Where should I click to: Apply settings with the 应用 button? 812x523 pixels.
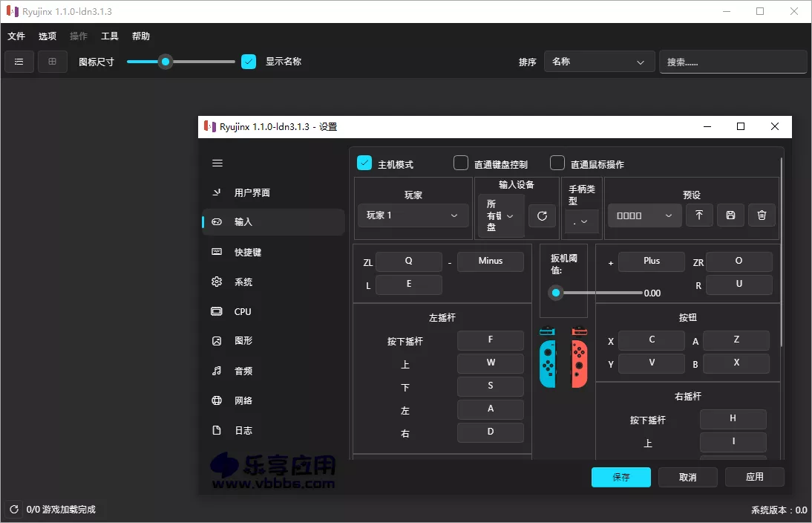point(755,477)
